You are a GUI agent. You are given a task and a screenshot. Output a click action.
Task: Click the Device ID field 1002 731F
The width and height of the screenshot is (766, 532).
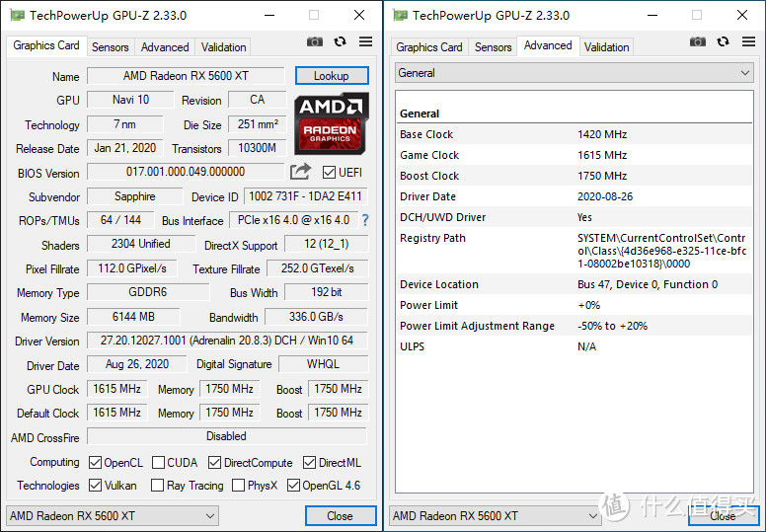(306, 196)
